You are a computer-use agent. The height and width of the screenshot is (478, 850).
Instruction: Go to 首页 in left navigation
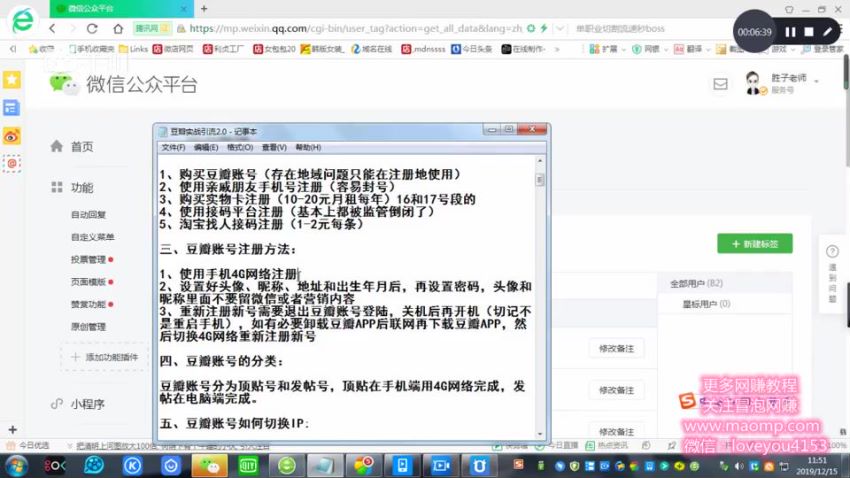(82, 146)
